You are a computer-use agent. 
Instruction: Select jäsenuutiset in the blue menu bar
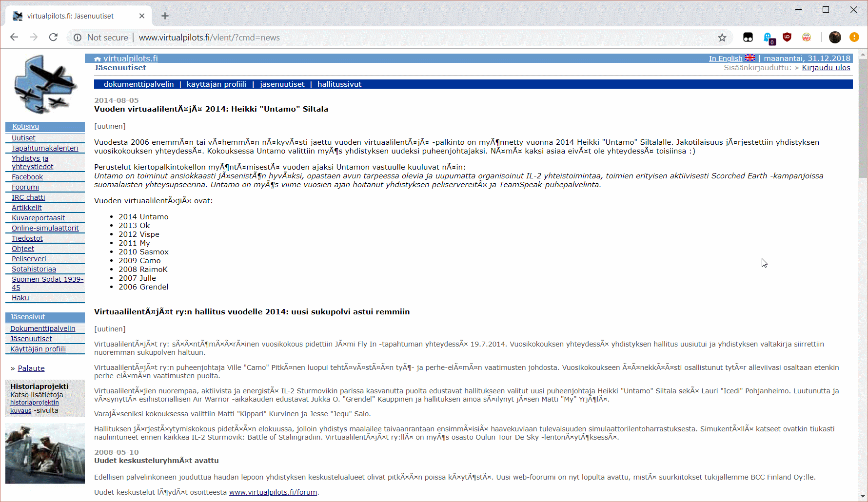(x=282, y=84)
